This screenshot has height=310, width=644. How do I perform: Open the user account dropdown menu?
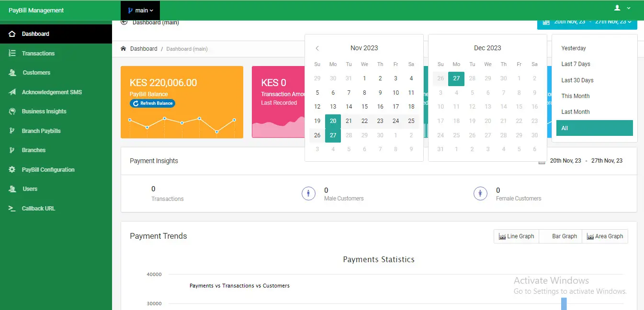622,8
